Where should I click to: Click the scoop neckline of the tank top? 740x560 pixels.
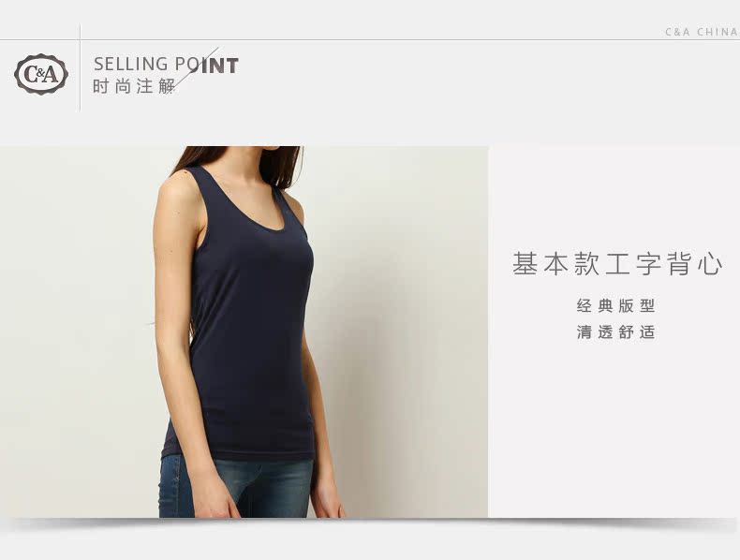(x=250, y=208)
